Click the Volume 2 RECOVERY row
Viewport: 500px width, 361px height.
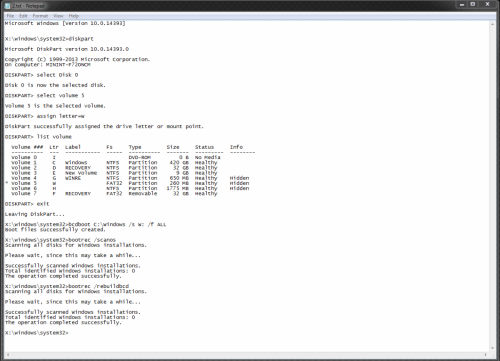tap(114, 168)
